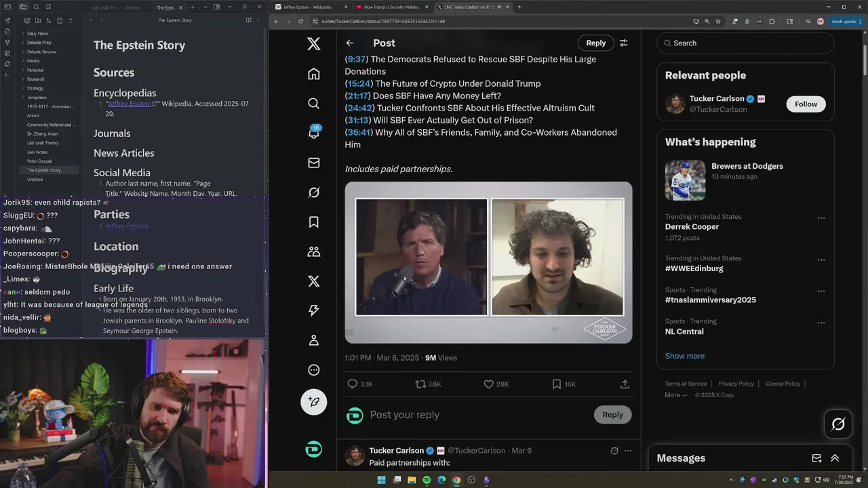Image resolution: width=868 pixels, height=488 pixels.
Task: Open a new Chrome tab
Action: [x=519, y=7]
